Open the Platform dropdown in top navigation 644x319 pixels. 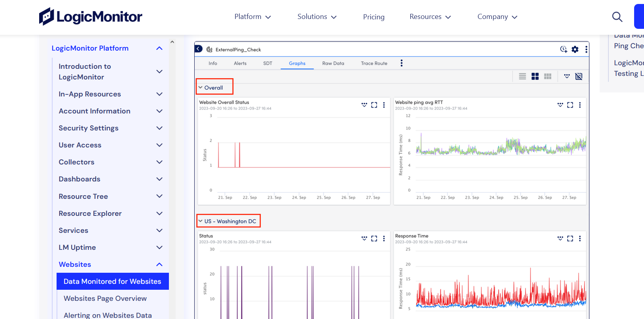pyautogui.click(x=252, y=17)
